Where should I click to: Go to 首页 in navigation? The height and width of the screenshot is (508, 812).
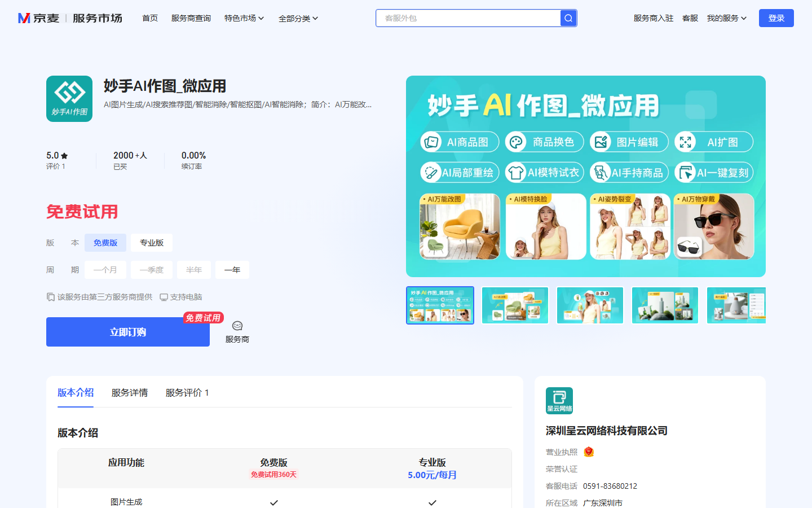(150, 18)
